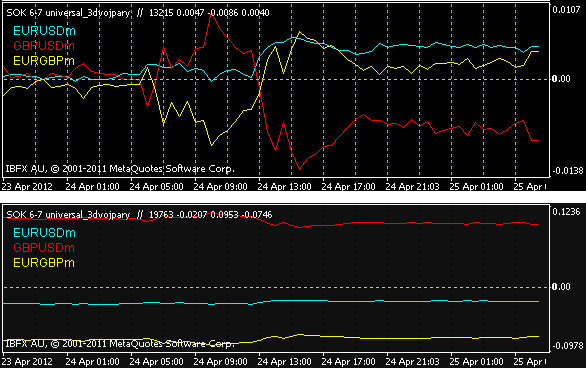586x368 pixels.
Task: Click the IBFX AU copyright text in top chart
Action: [120, 169]
